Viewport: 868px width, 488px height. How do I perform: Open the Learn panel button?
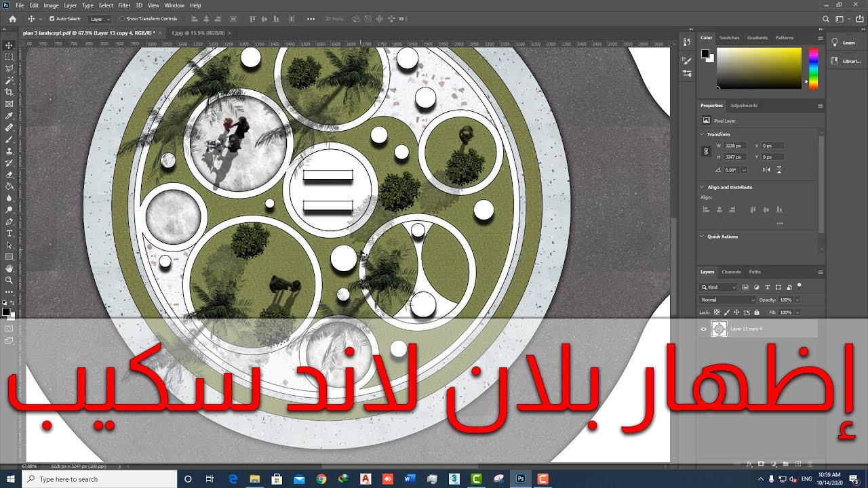(845, 43)
